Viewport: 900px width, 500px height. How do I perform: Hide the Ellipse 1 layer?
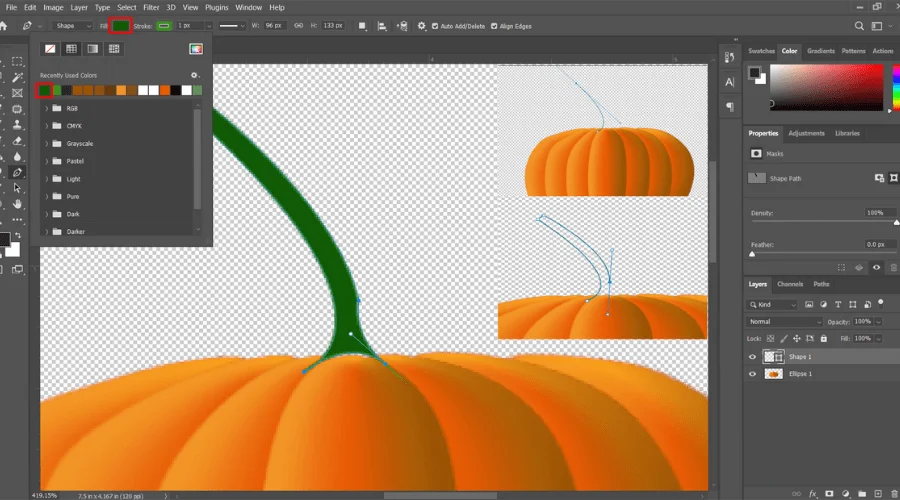pos(752,374)
